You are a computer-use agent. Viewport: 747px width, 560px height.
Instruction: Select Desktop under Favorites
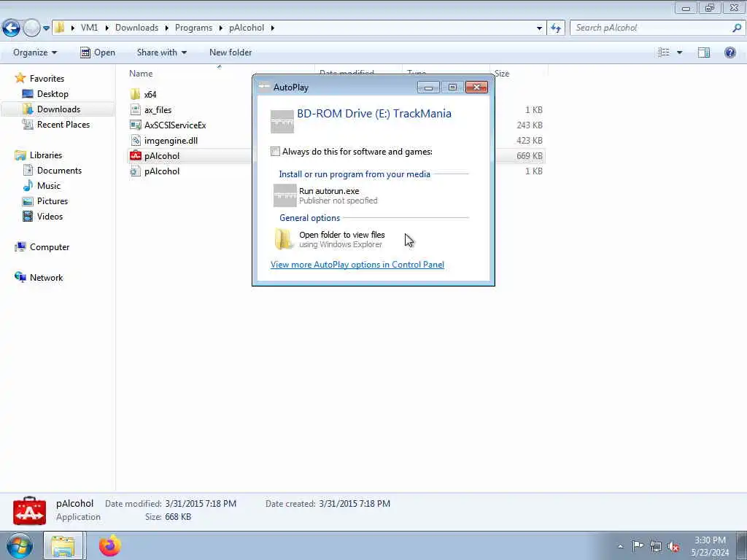coord(53,94)
